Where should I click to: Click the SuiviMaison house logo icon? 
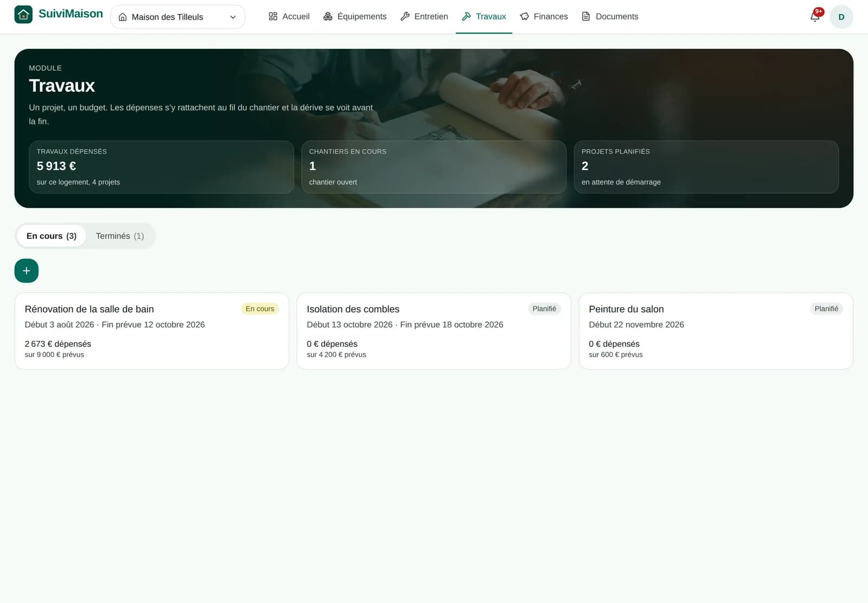[23, 15]
